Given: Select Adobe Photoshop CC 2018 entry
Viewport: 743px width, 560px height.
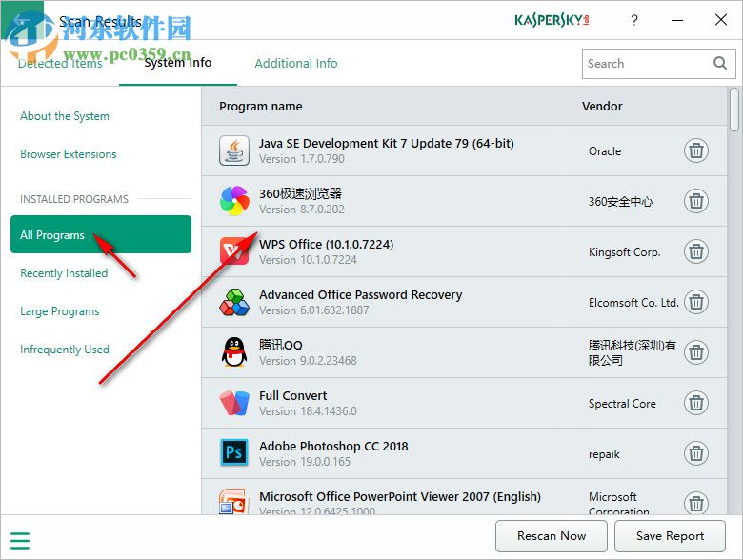Looking at the screenshot, I should [465, 453].
